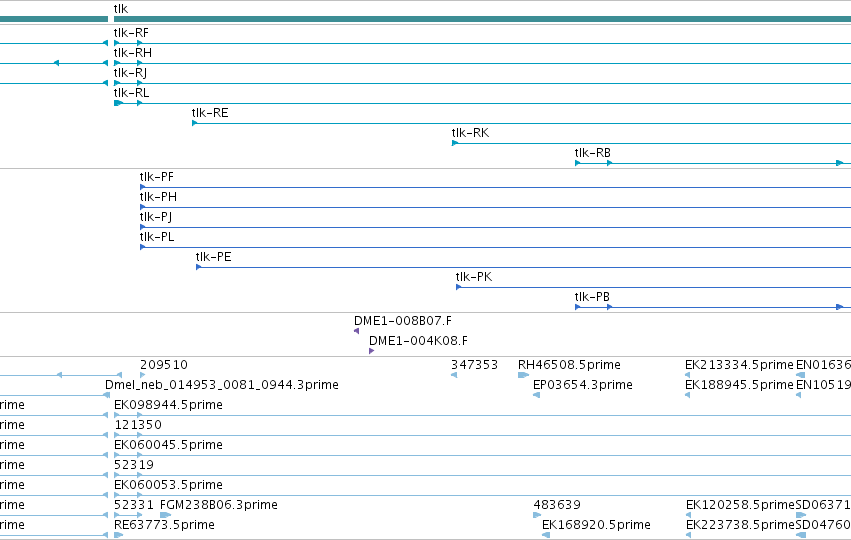Click the EK098944.5prime label

point(168,406)
